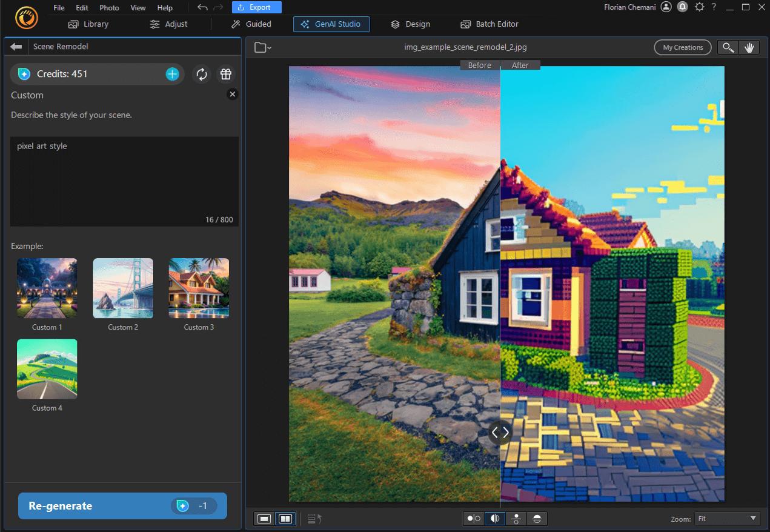Viewport: 770px width, 532px height.
Task: Open the Photo menu
Action: coord(109,7)
